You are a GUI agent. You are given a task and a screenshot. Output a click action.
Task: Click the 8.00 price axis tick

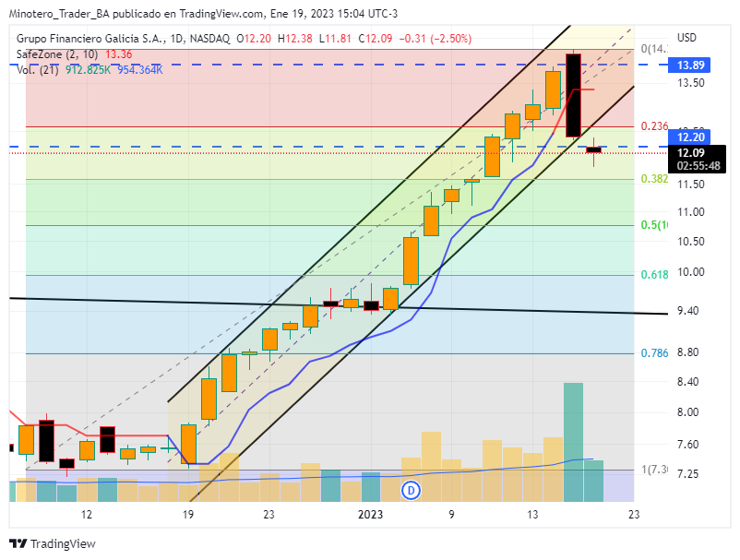pyautogui.click(x=688, y=412)
